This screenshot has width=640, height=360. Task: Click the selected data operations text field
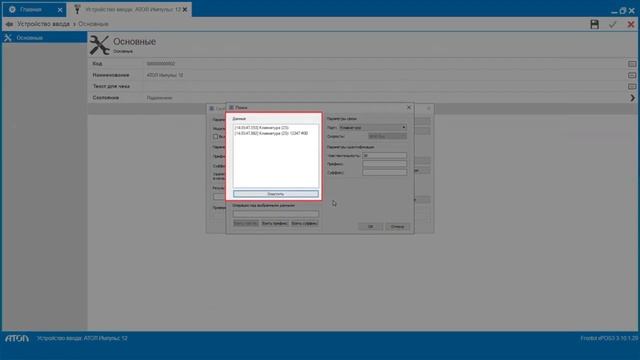pos(276,214)
